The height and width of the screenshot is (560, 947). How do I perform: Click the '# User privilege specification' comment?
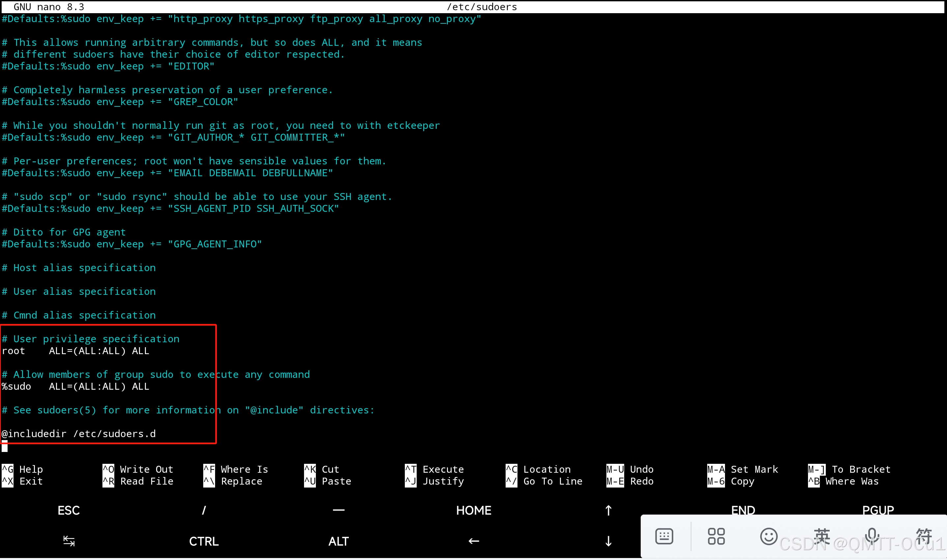(91, 339)
